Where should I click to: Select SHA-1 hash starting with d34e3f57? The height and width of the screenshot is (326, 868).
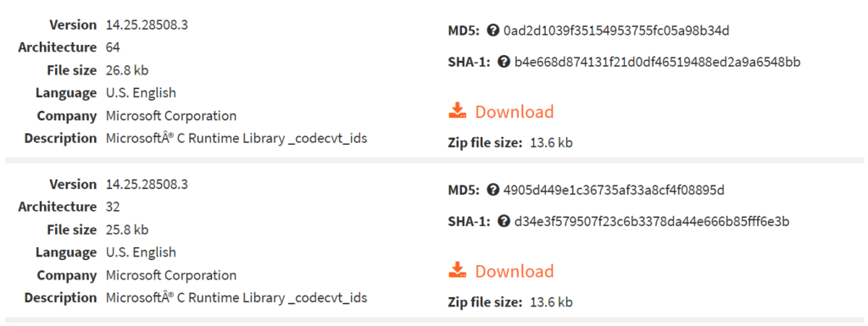652,222
